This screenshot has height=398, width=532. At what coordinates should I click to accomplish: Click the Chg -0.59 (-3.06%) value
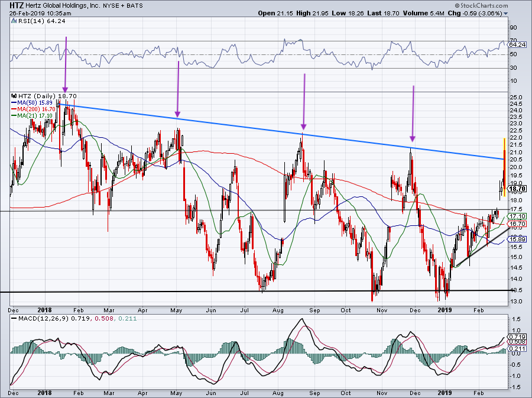[475, 13]
